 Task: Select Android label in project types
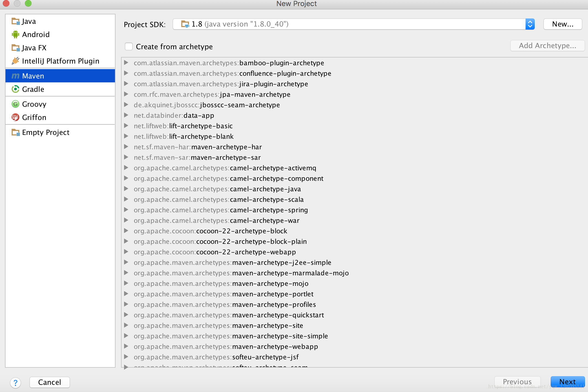coord(36,35)
